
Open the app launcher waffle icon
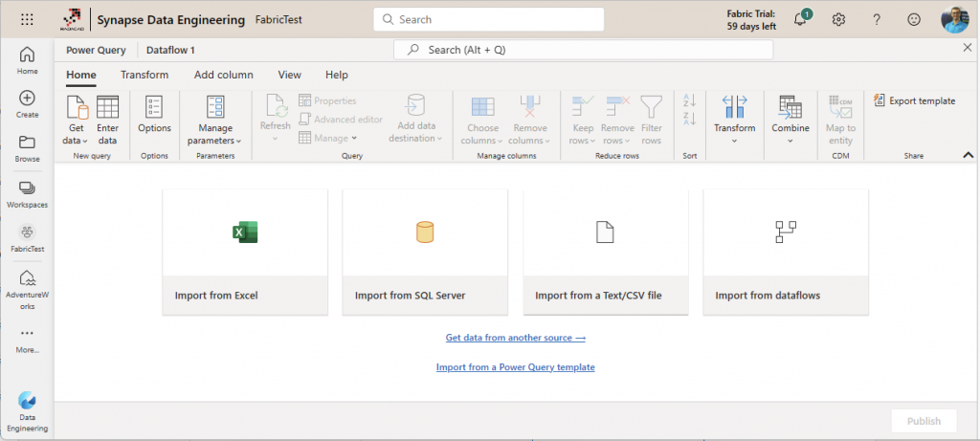(27, 19)
